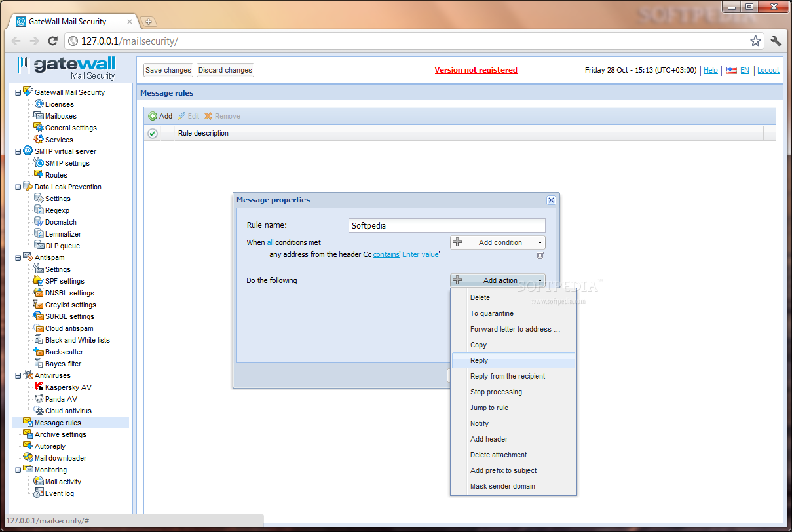Select Bayes filter icon
Image resolution: width=792 pixels, height=532 pixels.
point(39,364)
